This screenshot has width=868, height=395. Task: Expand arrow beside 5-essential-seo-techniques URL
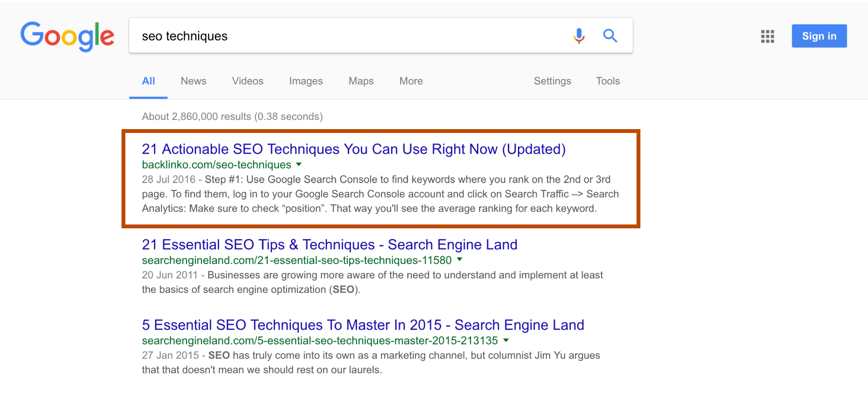pyautogui.click(x=506, y=340)
